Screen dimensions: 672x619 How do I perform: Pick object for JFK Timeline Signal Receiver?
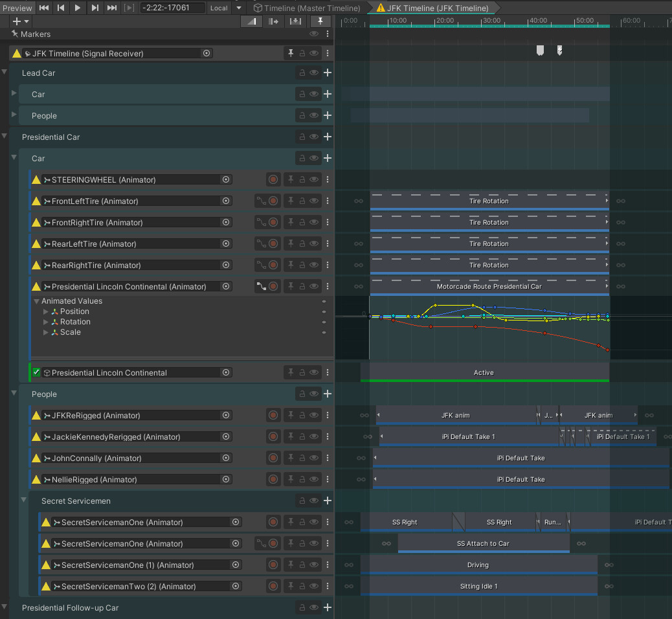coord(207,53)
